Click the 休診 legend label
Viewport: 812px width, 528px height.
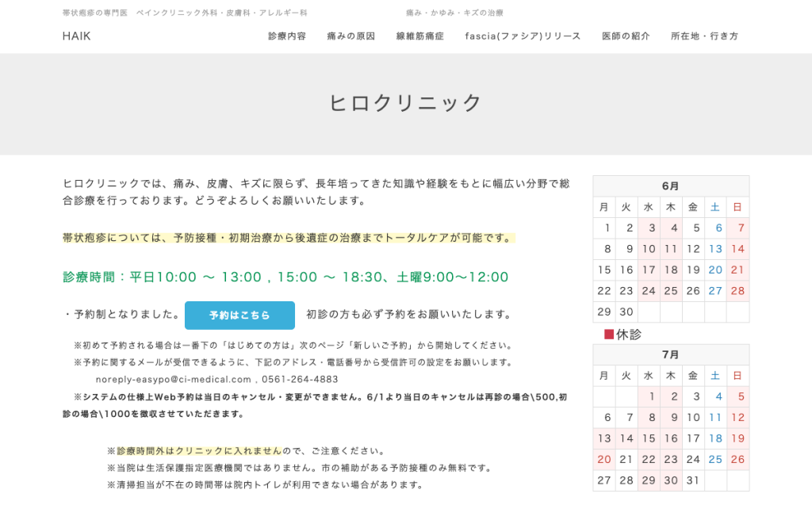629,335
